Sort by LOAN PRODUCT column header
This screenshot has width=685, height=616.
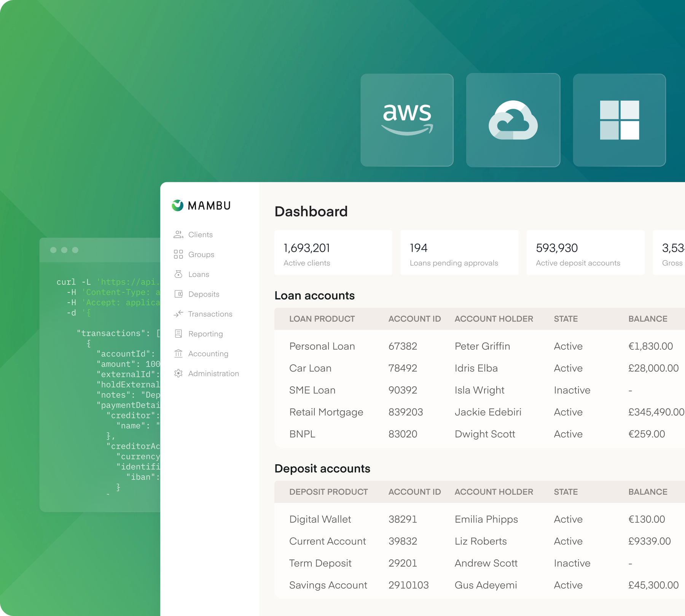[322, 319]
